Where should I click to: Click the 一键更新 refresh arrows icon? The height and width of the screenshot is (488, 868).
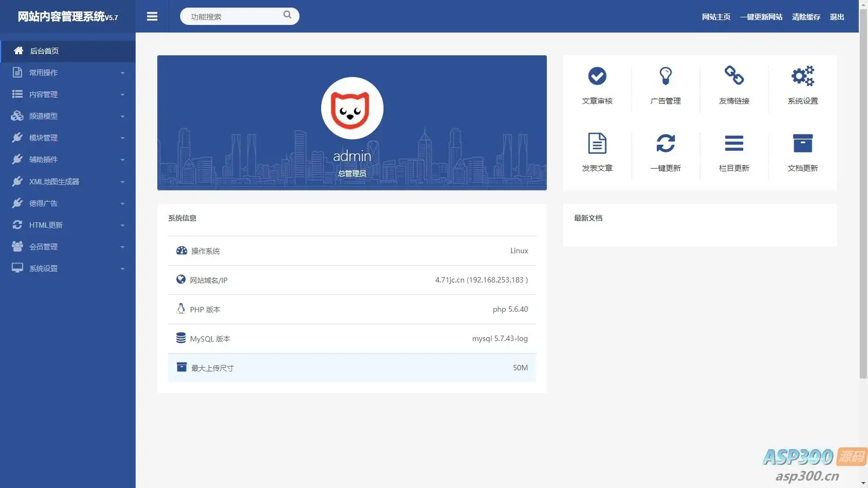[666, 143]
